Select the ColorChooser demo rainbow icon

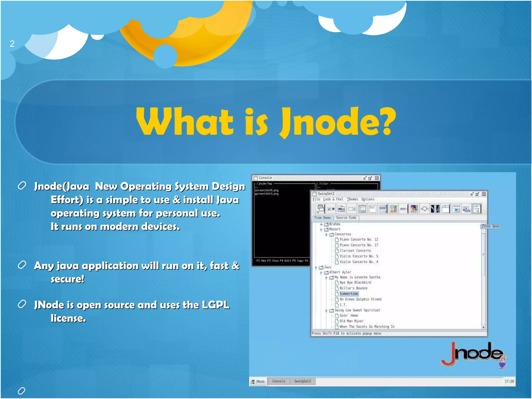[x=341, y=209]
